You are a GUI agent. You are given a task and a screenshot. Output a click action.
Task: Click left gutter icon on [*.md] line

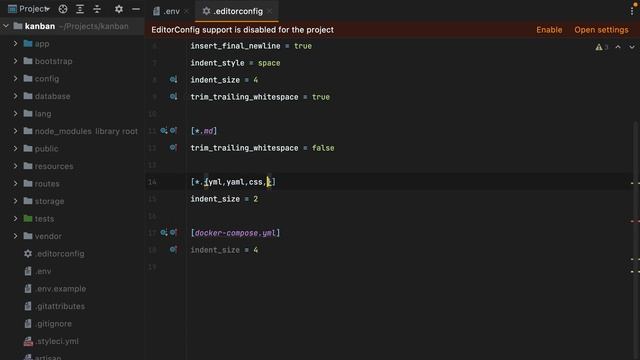[x=164, y=131]
